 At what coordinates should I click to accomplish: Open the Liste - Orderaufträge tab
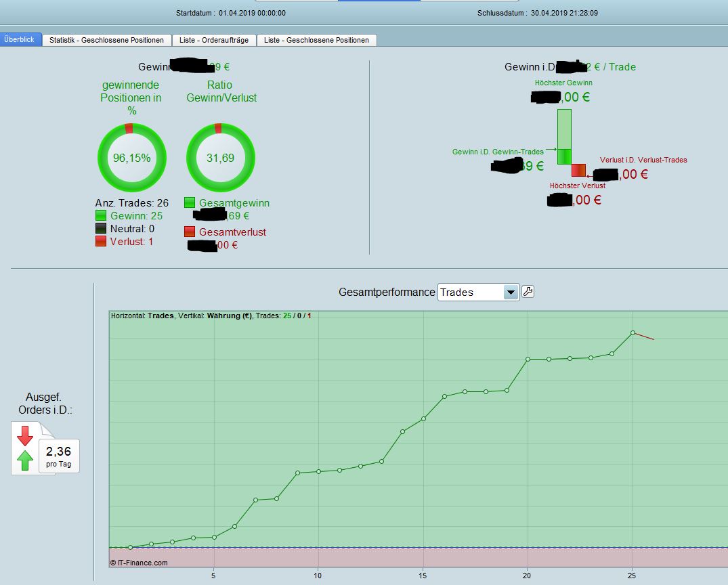(x=214, y=40)
